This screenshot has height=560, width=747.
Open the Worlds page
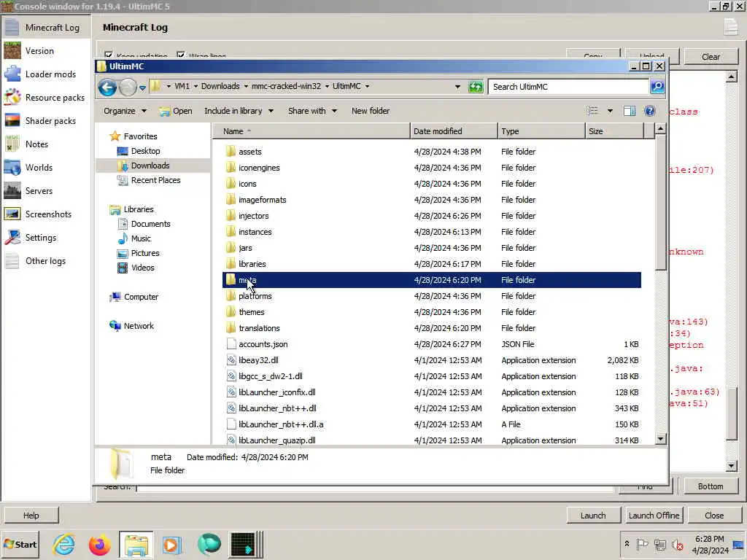(x=45, y=168)
